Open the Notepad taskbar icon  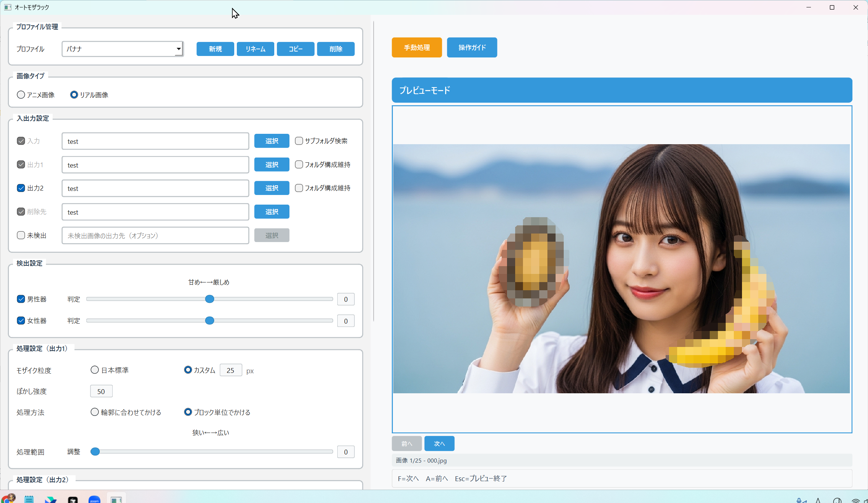29,499
